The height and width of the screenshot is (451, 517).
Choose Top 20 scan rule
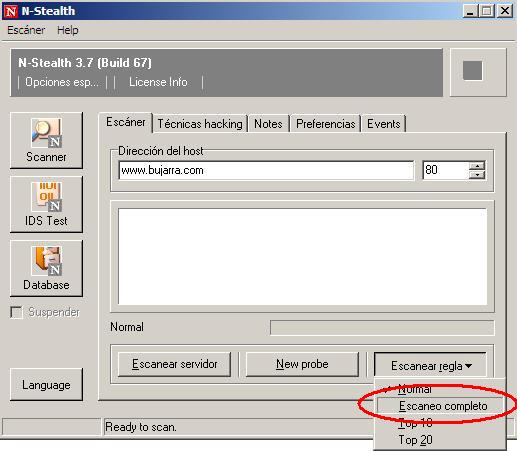(x=416, y=440)
